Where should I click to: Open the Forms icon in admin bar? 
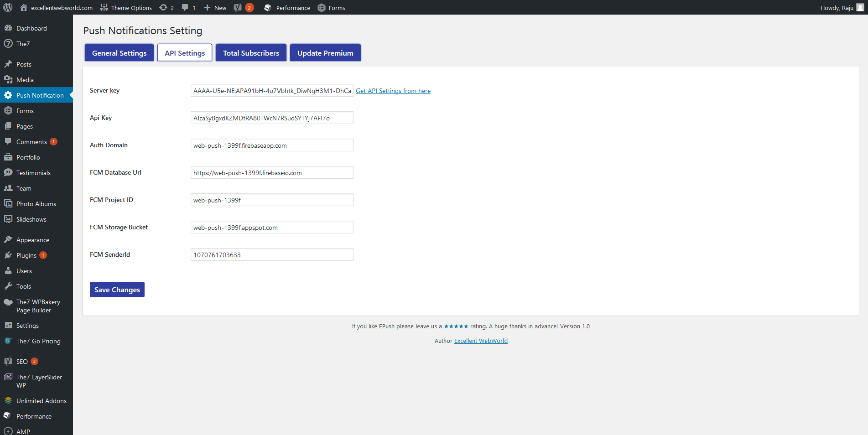pyautogui.click(x=322, y=7)
